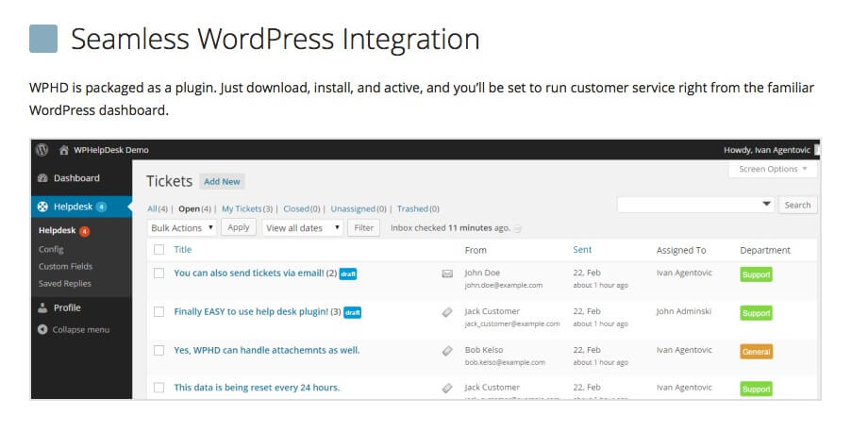Click green Support label on John Doe row
The height and width of the screenshot is (431, 868).
point(756,274)
